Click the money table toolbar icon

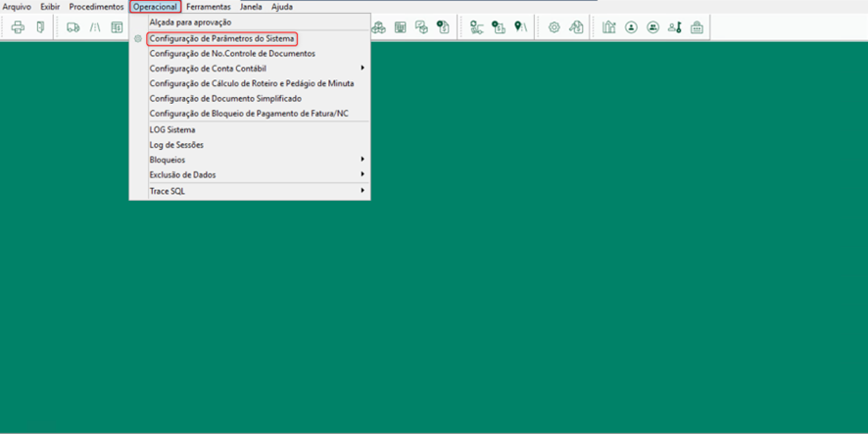(x=117, y=27)
